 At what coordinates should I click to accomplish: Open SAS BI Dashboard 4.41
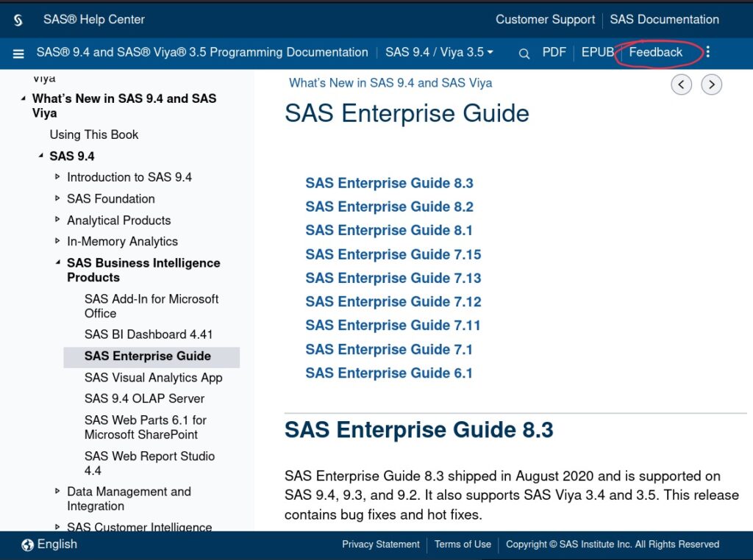[149, 334]
